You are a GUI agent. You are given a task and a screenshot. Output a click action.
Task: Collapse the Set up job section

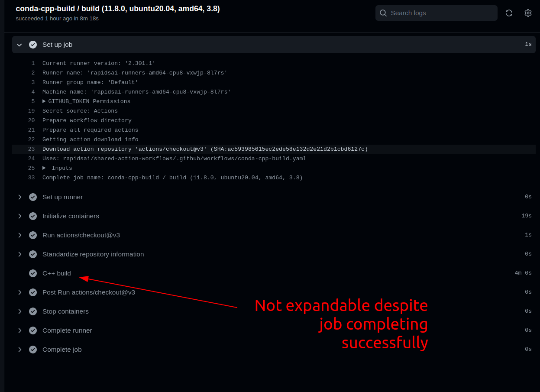(19, 45)
